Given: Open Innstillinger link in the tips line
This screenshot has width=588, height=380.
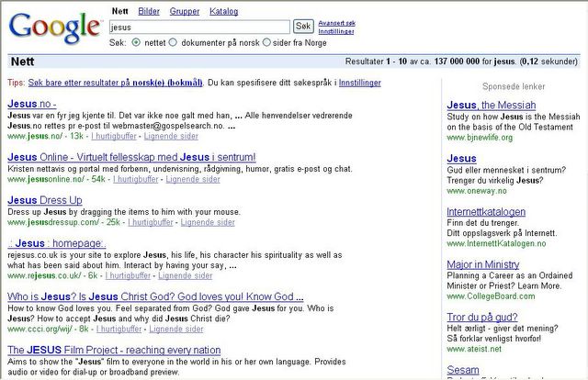Looking at the screenshot, I should coord(360,83).
